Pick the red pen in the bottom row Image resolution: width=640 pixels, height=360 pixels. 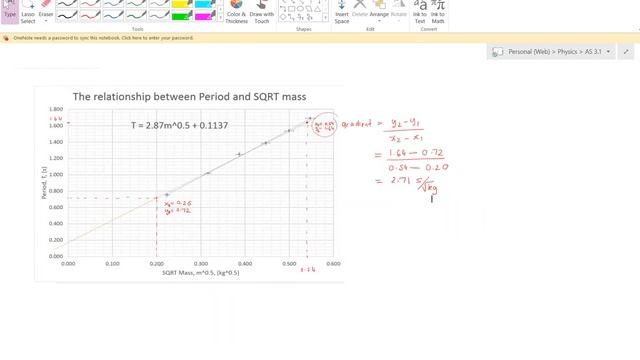(90, 16)
